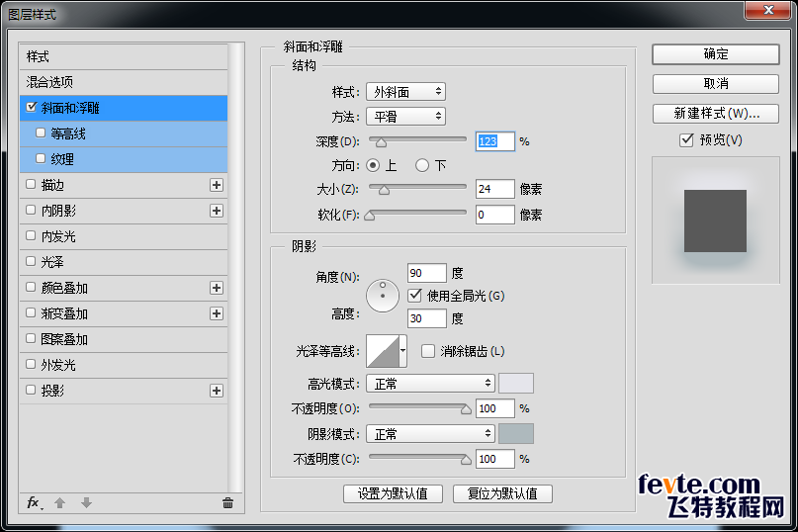Select the 外发光 effect row
798x532 pixels.
pos(124,365)
